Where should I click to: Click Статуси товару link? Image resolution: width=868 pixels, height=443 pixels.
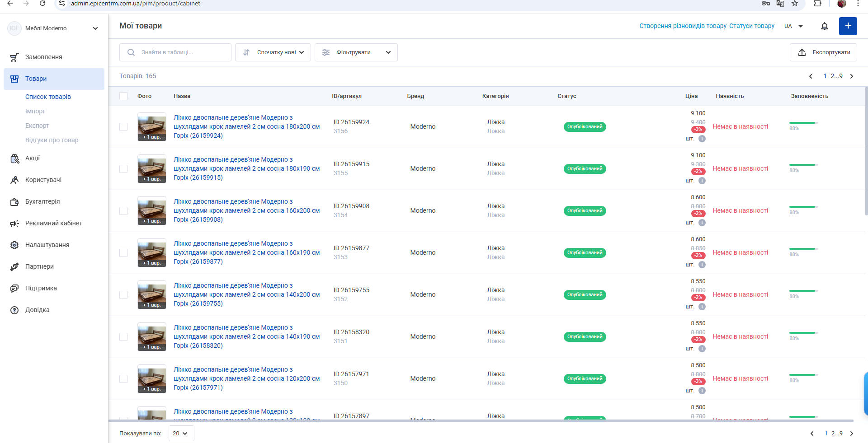click(752, 26)
